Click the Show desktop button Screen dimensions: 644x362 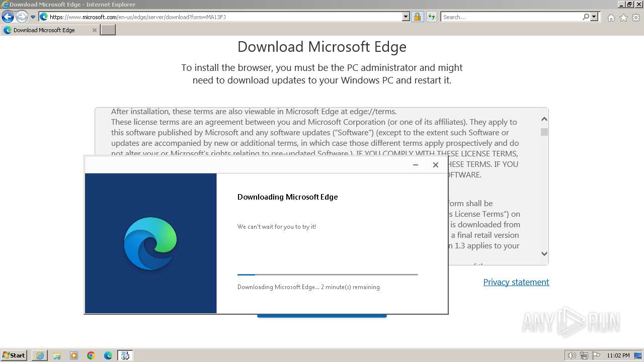(x=638, y=355)
